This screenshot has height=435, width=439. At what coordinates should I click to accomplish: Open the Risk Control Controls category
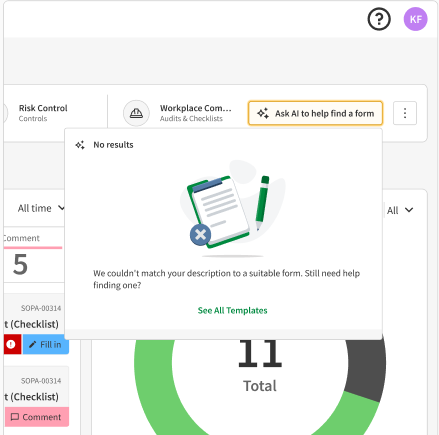pyautogui.click(x=43, y=113)
